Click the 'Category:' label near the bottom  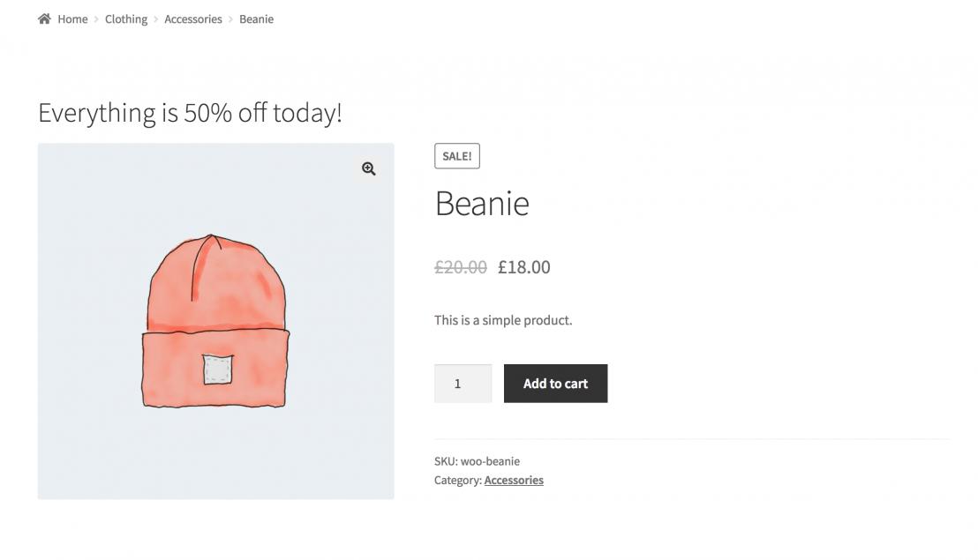(458, 480)
